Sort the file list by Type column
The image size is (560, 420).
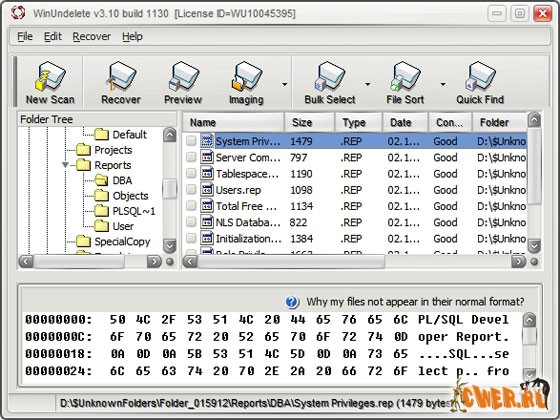359,122
